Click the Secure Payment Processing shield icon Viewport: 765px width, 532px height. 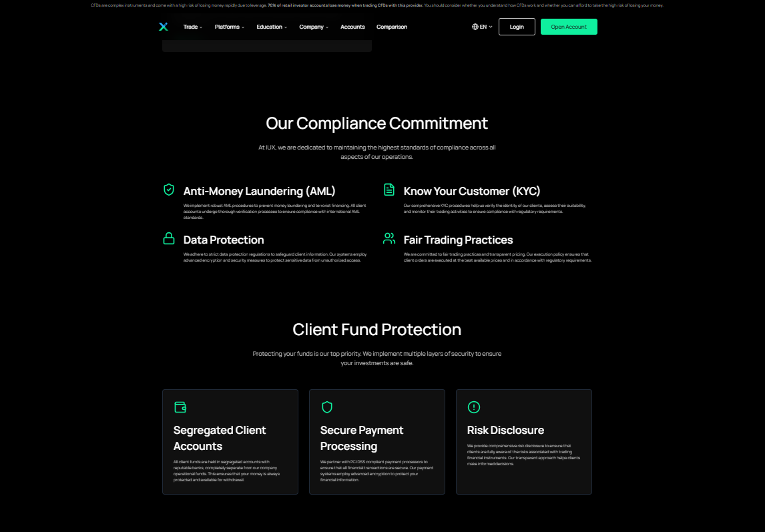(x=328, y=407)
